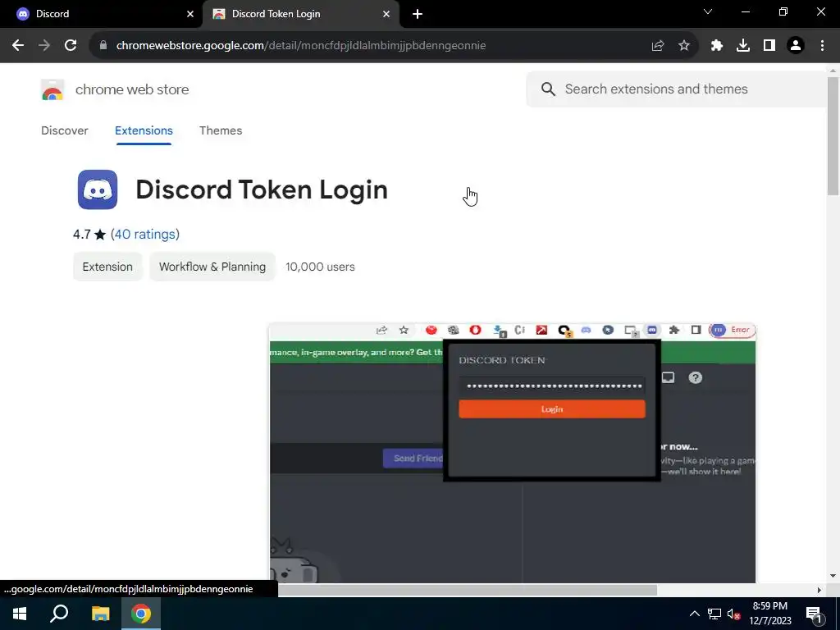Click the chrome web store title text
Viewport: 840px width, 630px height.
tap(132, 89)
